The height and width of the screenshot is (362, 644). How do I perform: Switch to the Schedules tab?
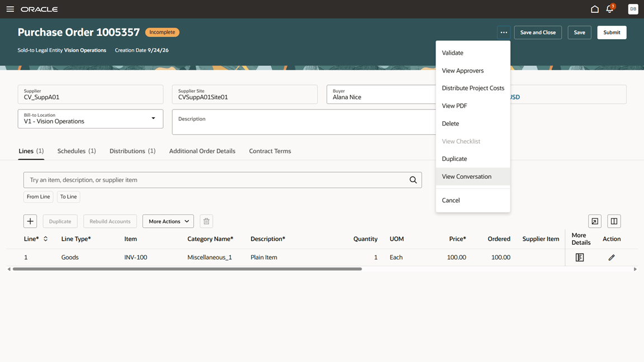point(77,151)
